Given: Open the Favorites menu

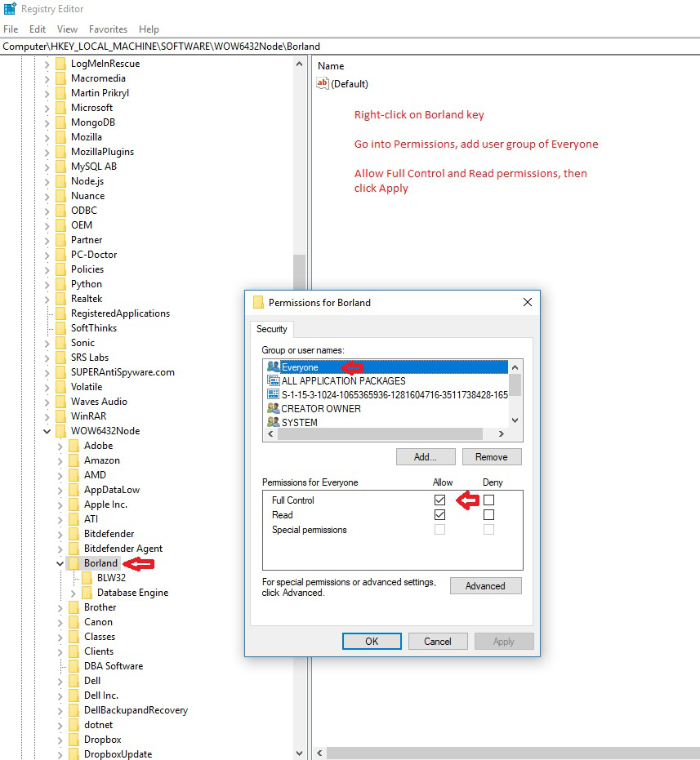Looking at the screenshot, I should [108, 29].
